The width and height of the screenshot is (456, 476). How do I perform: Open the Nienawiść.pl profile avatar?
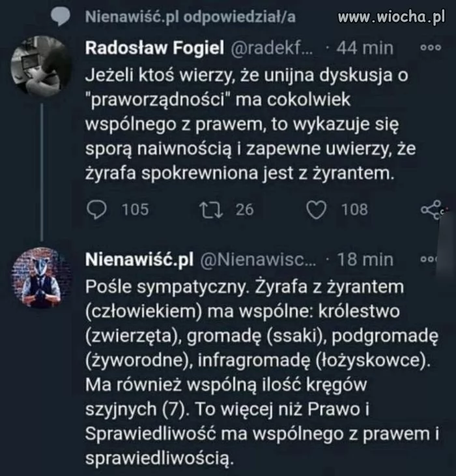[x=42, y=277]
